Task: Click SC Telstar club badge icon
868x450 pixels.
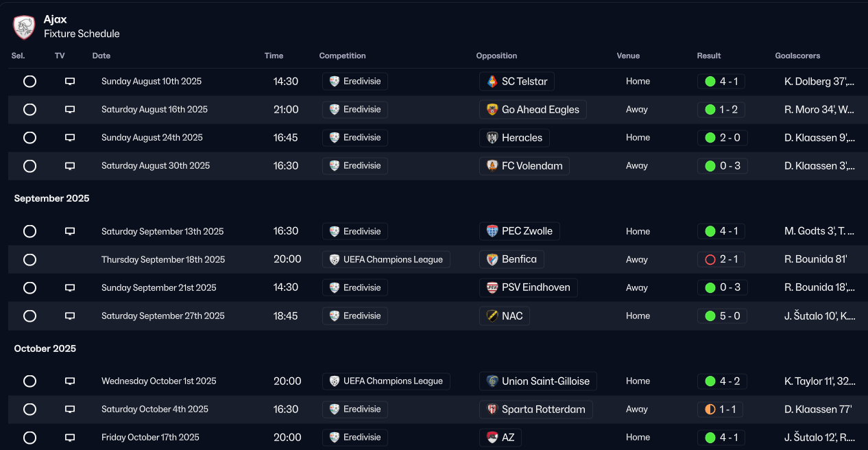Action: [x=492, y=82]
